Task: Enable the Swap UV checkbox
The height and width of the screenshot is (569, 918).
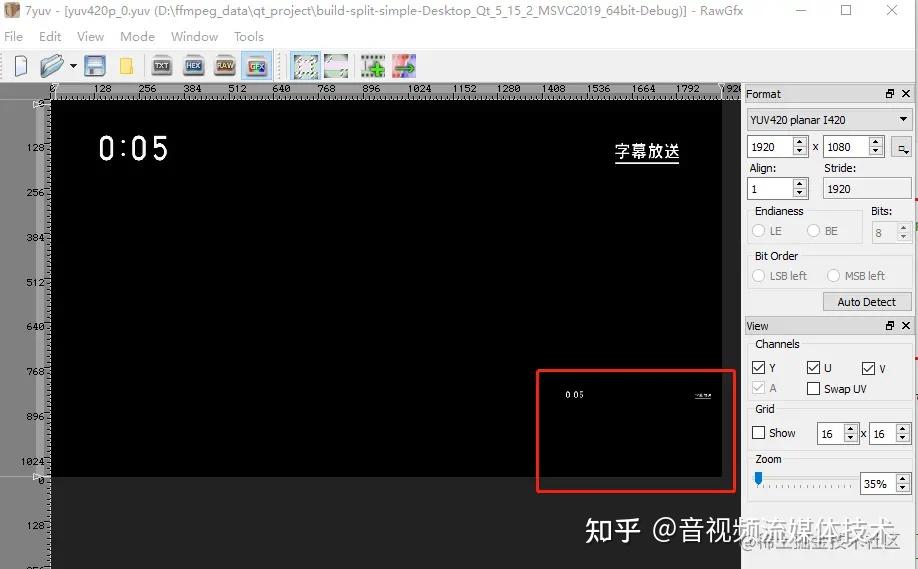Action: coord(813,389)
